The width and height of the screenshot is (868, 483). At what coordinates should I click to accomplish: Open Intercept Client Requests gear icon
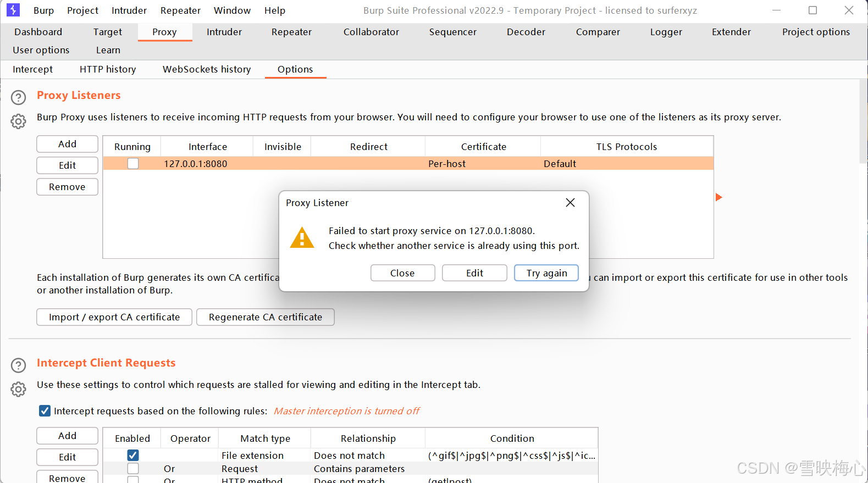click(x=18, y=389)
